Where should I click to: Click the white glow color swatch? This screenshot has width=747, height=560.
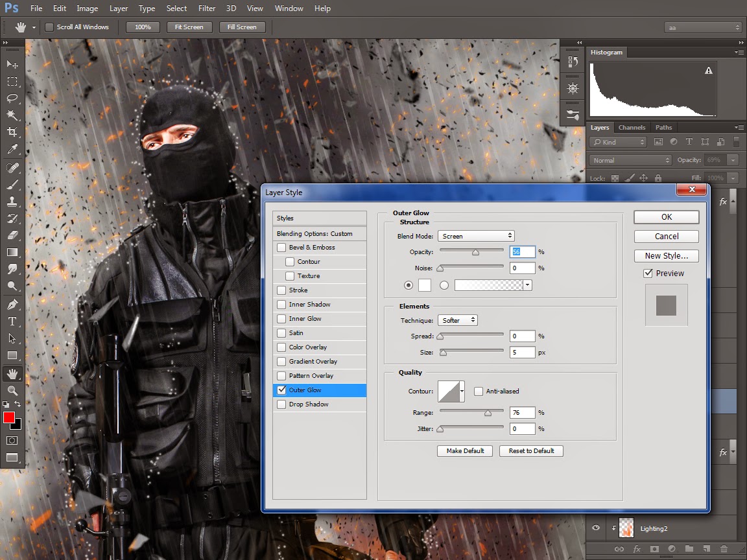pyautogui.click(x=425, y=285)
